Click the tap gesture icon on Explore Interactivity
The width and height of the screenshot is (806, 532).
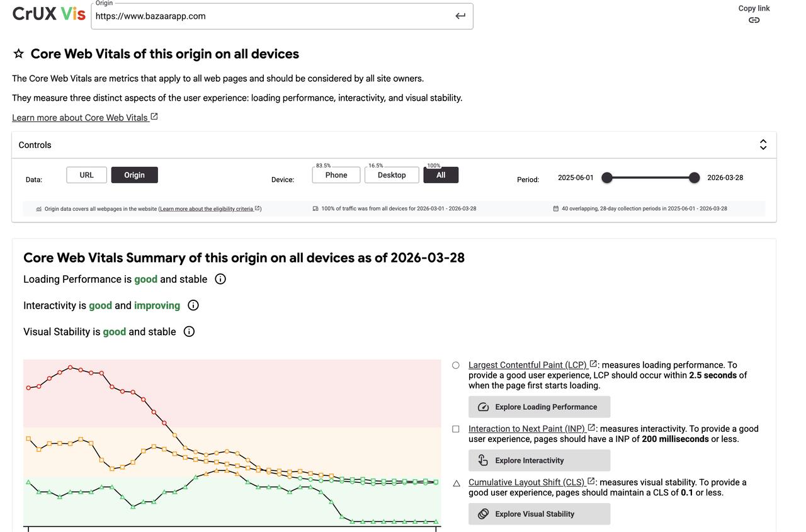pyautogui.click(x=483, y=460)
